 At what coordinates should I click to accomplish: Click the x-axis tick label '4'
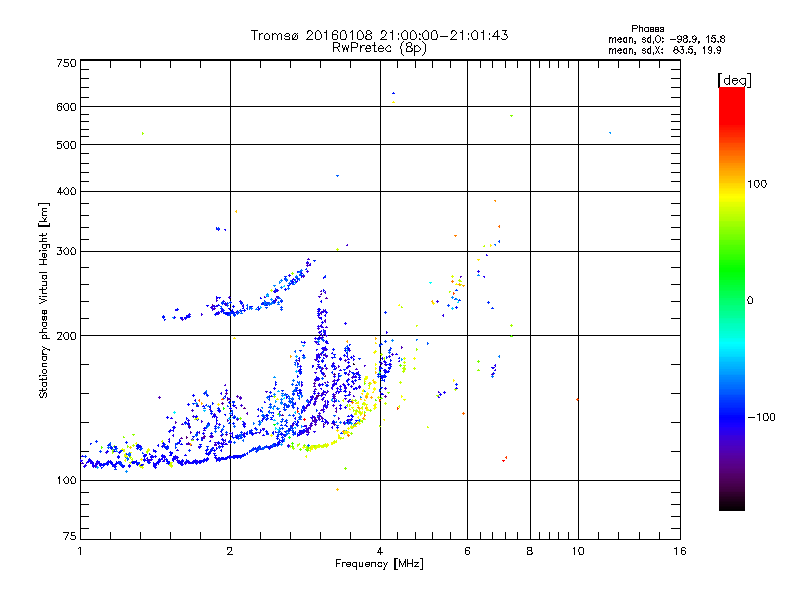(x=380, y=551)
